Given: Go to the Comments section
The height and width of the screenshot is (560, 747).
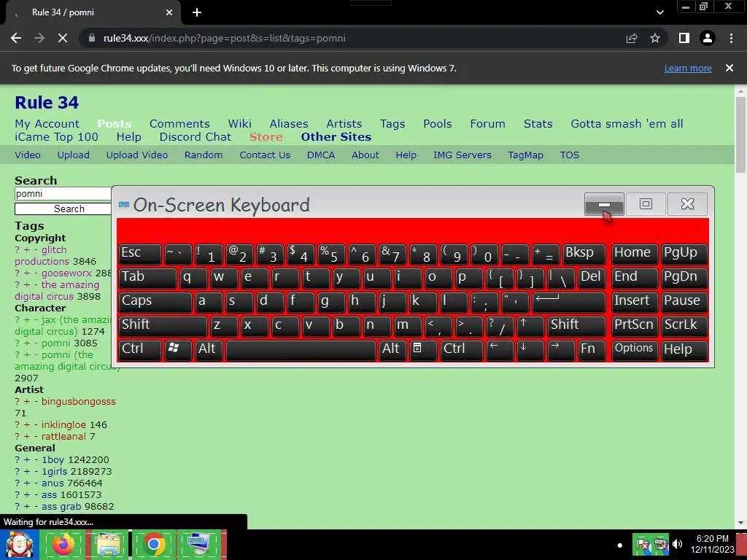Looking at the screenshot, I should pos(179,124).
